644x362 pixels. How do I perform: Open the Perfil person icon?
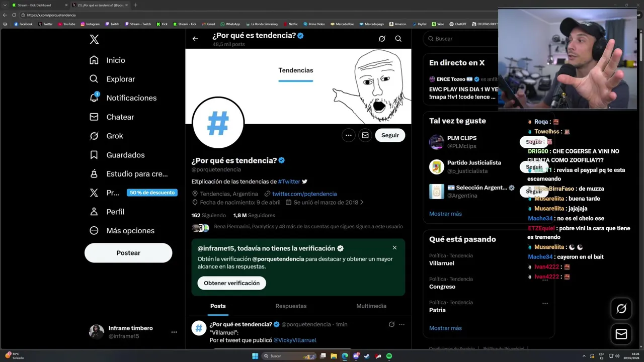[94, 212]
